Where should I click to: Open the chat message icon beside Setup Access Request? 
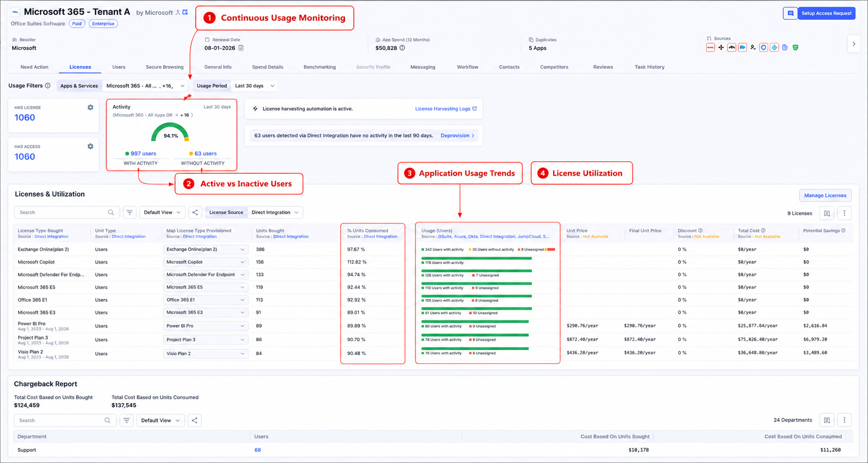(x=790, y=13)
